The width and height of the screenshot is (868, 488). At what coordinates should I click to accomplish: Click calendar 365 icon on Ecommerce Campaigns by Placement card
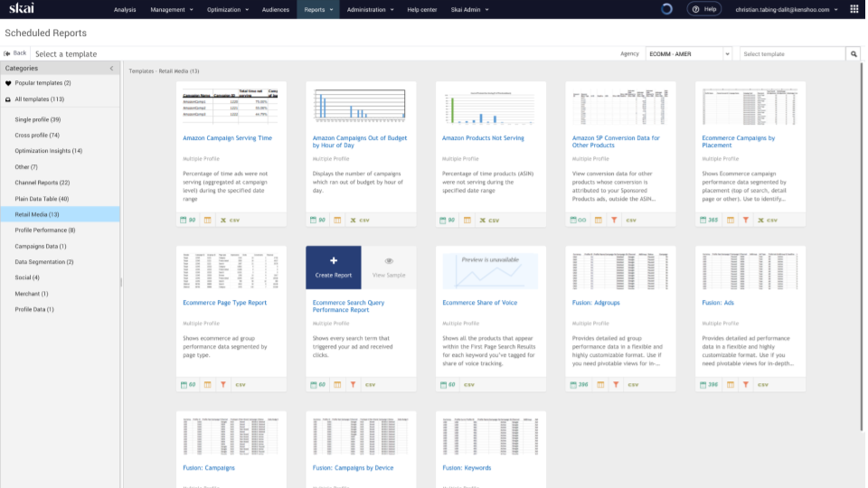coord(709,220)
